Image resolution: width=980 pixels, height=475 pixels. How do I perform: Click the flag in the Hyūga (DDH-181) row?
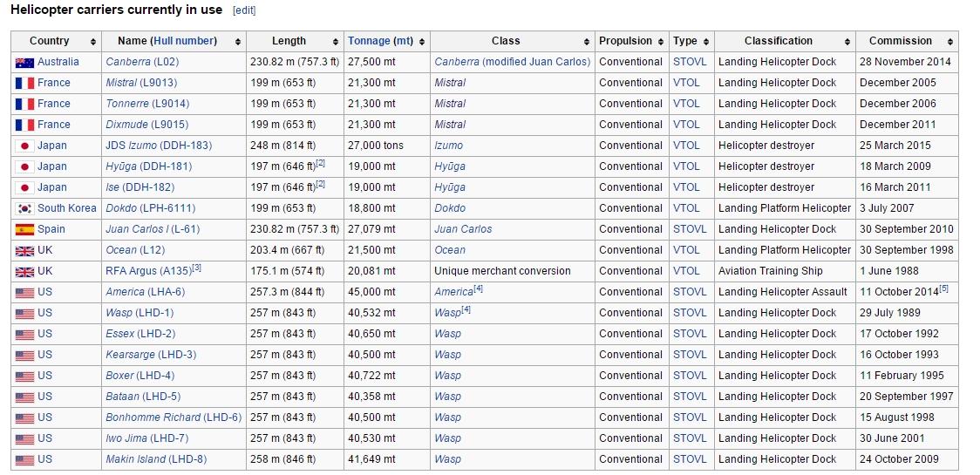24,166
